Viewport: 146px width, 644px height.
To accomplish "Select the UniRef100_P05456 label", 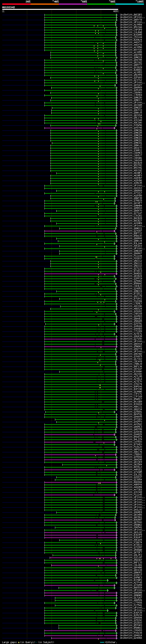I will (x=131, y=125).
